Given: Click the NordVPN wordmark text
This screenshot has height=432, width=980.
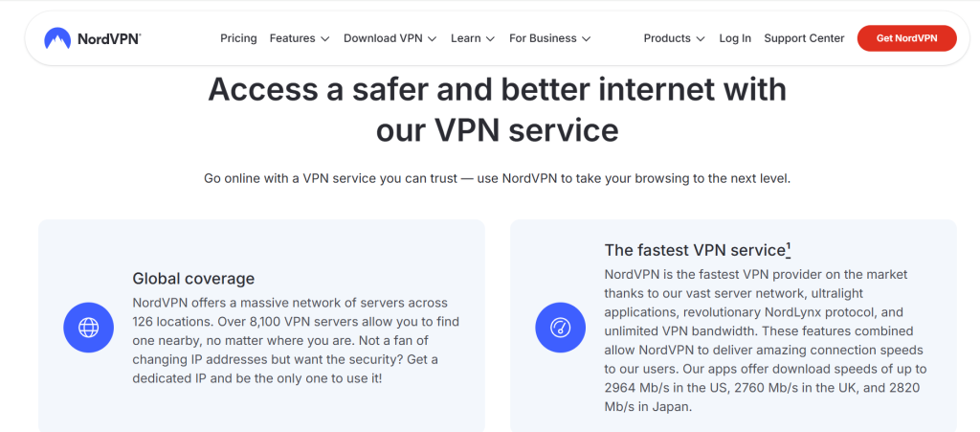Looking at the screenshot, I should coord(109,38).
